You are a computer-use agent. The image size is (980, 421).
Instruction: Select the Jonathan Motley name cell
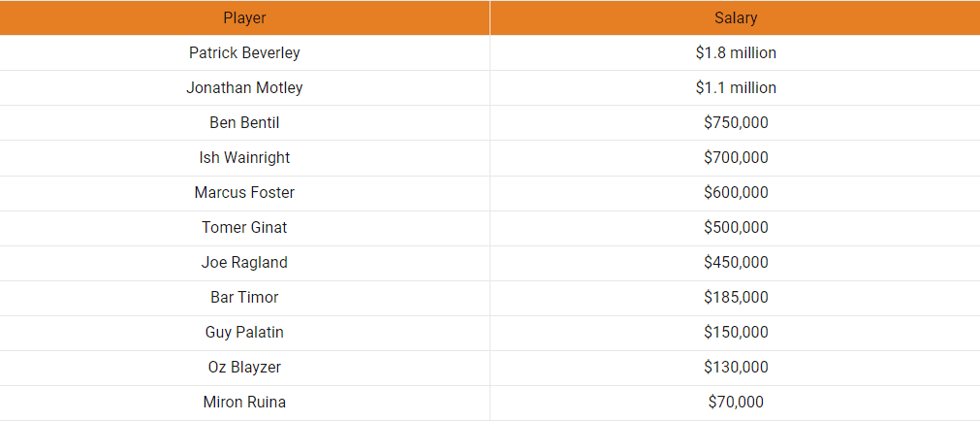click(244, 87)
